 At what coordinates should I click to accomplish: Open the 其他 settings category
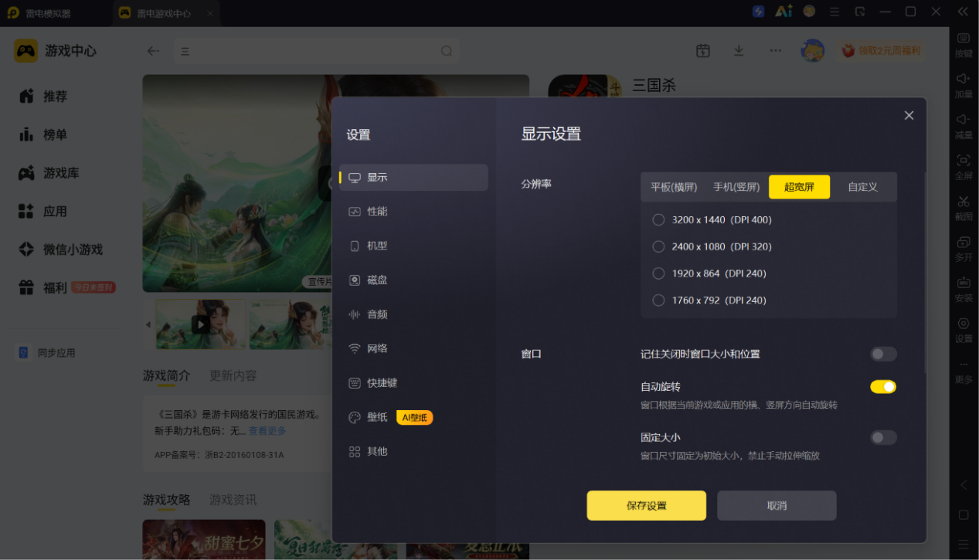pyautogui.click(x=413, y=451)
